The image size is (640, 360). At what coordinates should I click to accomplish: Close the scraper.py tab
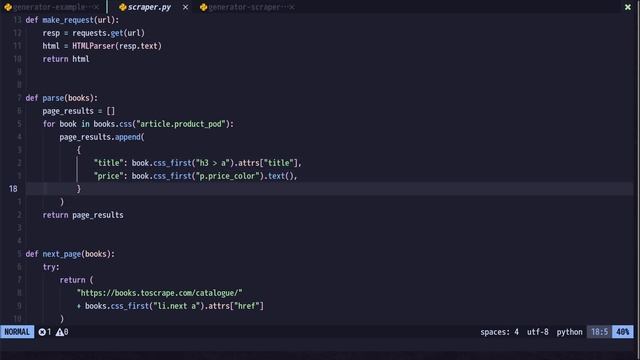point(185,7)
